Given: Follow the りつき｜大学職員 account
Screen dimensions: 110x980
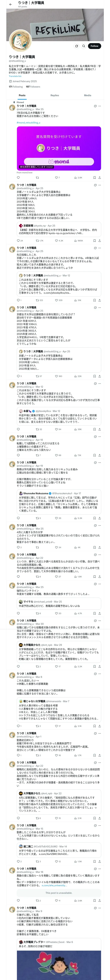Looking at the screenshot, I should point(94,46).
